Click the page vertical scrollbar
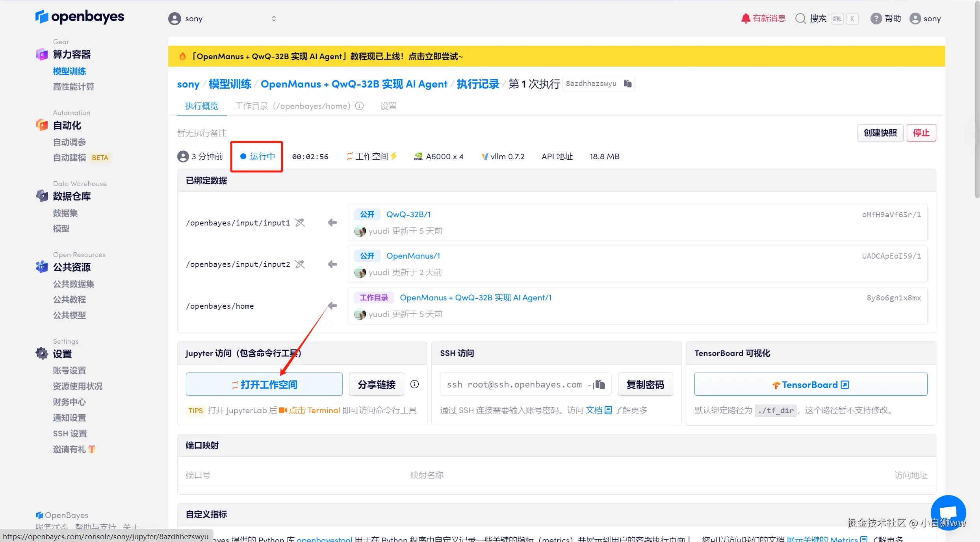This screenshot has width=980, height=542. click(977, 99)
